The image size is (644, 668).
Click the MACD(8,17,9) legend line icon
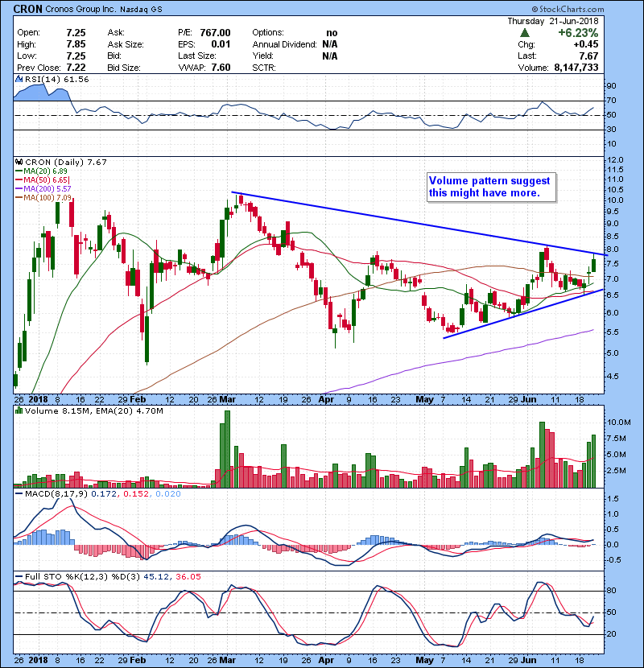point(20,493)
